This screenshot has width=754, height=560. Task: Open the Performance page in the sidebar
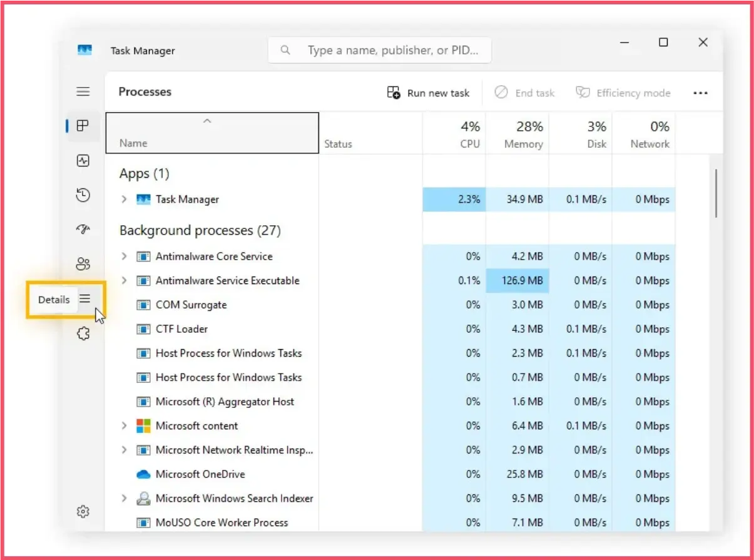83,160
